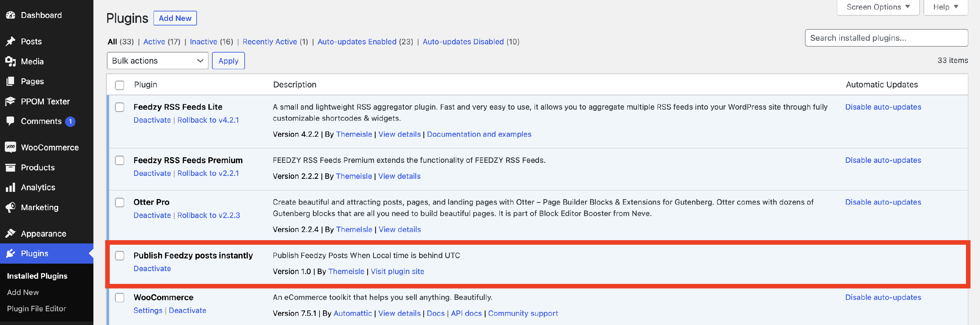Click the Appearance paintbrush icon

click(x=10, y=233)
